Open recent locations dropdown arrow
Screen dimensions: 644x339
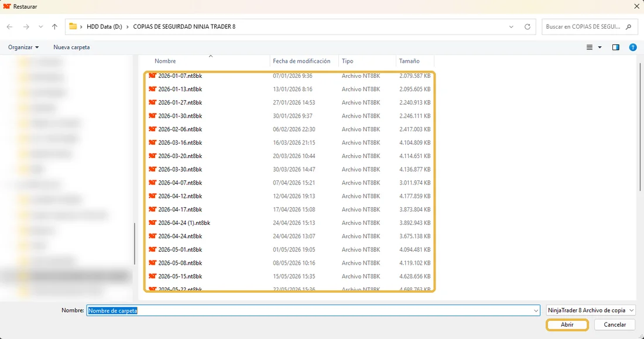pos(40,27)
